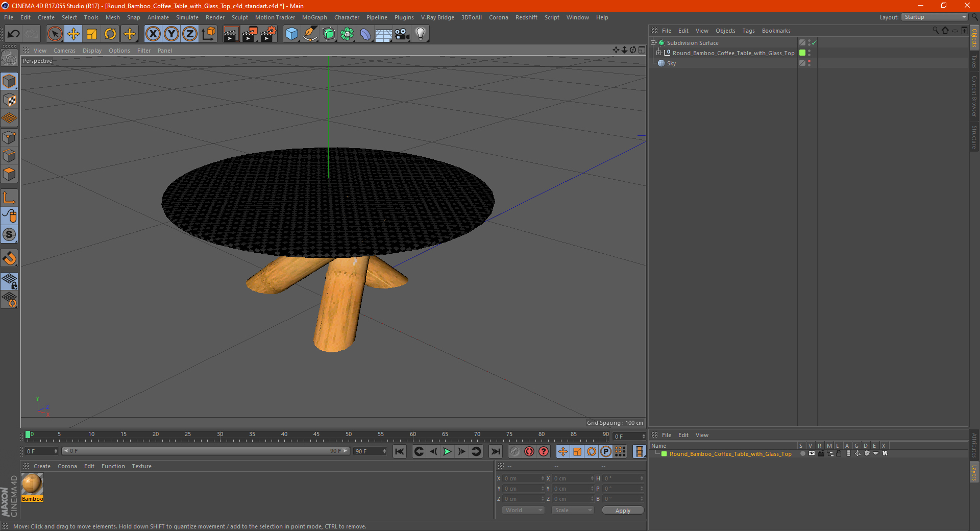Select the Sky object
The image size is (980, 531).
coord(671,63)
